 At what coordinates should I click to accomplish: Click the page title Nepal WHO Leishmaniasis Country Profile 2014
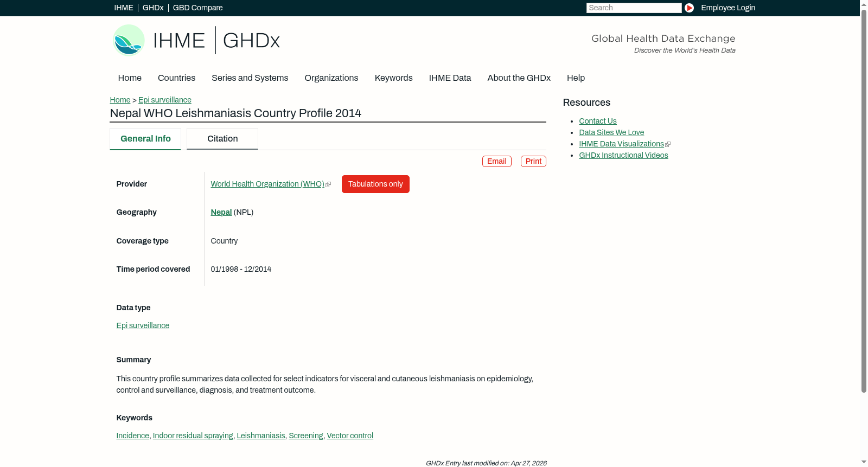coord(235,113)
